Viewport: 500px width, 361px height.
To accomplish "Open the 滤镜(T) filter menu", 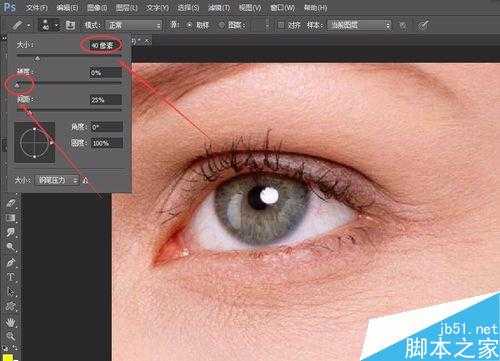I will pyautogui.click(x=219, y=7).
